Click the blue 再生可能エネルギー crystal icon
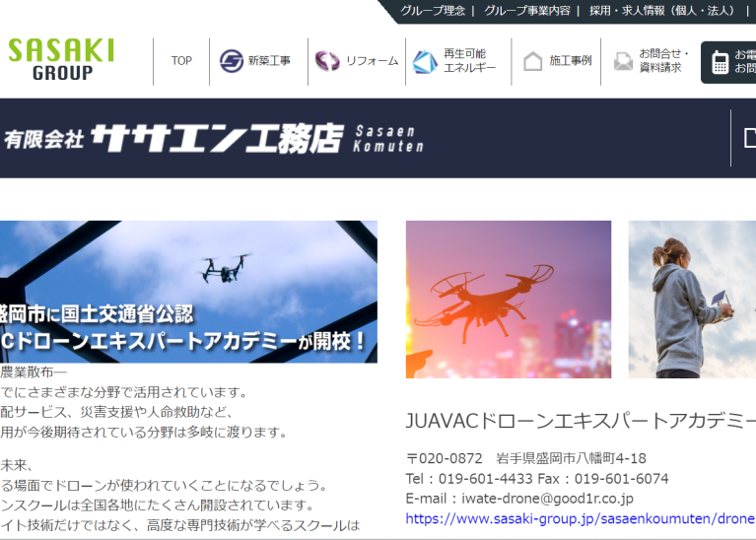This screenshot has width=756, height=540. [x=425, y=62]
